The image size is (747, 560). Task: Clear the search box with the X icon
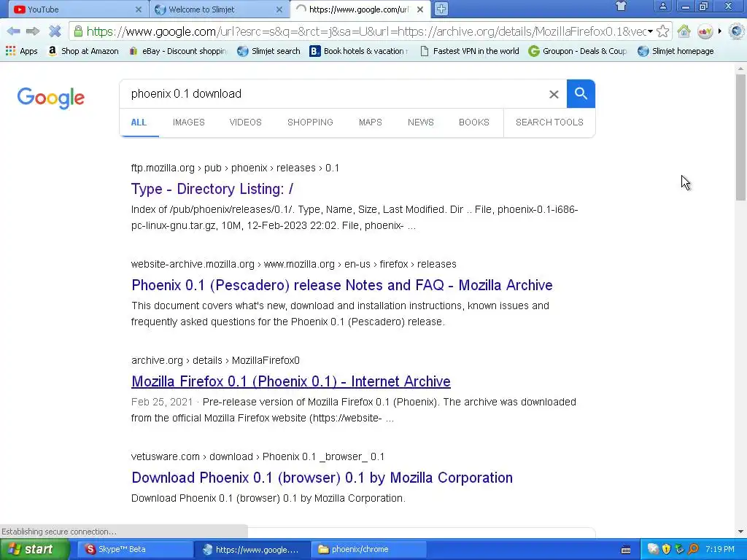coord(554,94)
